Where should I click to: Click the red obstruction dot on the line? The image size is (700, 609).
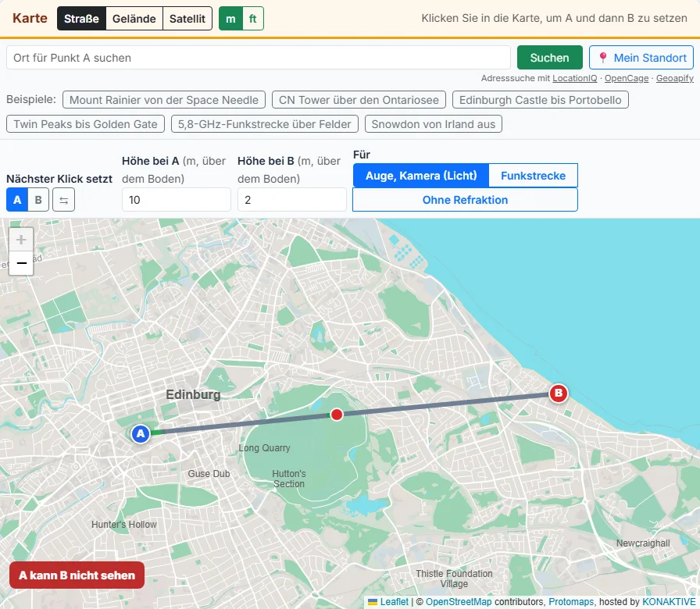337,415
